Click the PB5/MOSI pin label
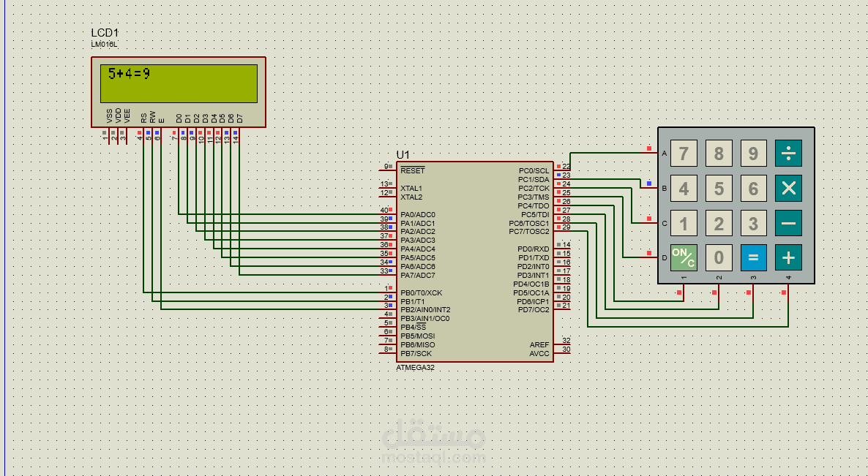Viewport: 868px width, 476px height. click(417, 336)
